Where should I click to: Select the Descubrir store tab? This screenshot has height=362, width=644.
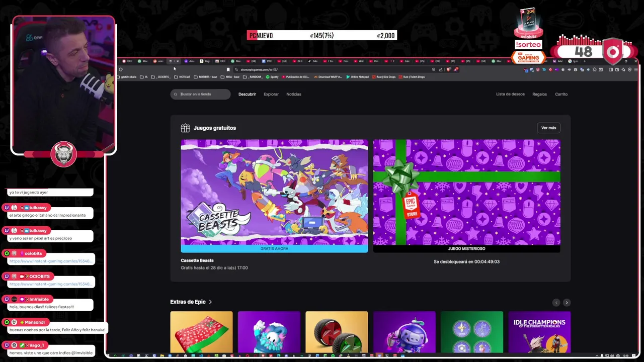point(247,94)
